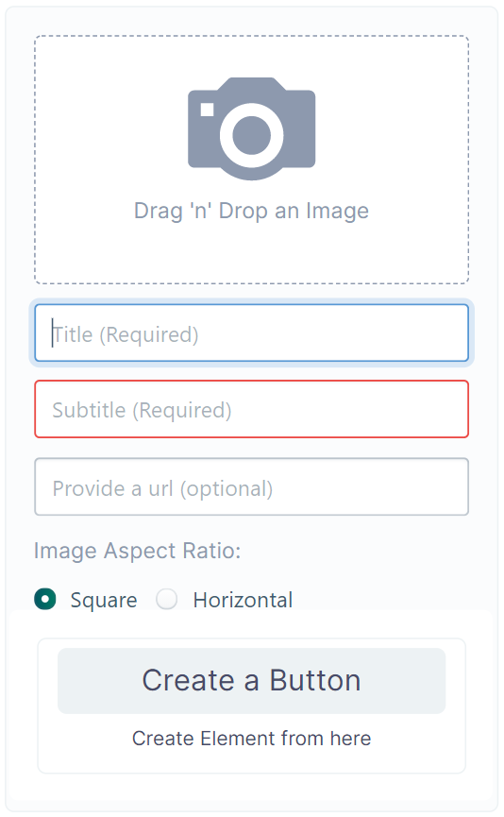Click the "Subtitle (Required)" placeholder text
This screenshot has height=817, width=504.
click(x=142, y=411)
